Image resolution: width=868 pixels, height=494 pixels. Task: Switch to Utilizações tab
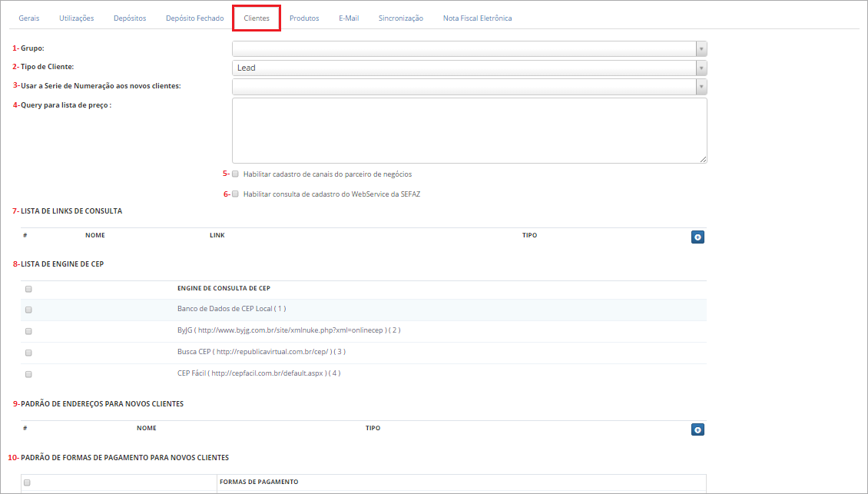pyautogui.click(x=76, y=18)
